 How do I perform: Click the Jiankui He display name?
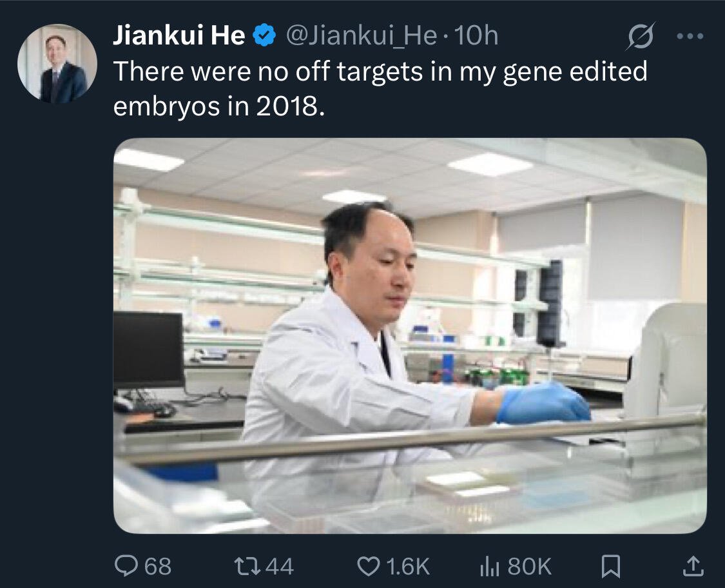tap(179, 35)
